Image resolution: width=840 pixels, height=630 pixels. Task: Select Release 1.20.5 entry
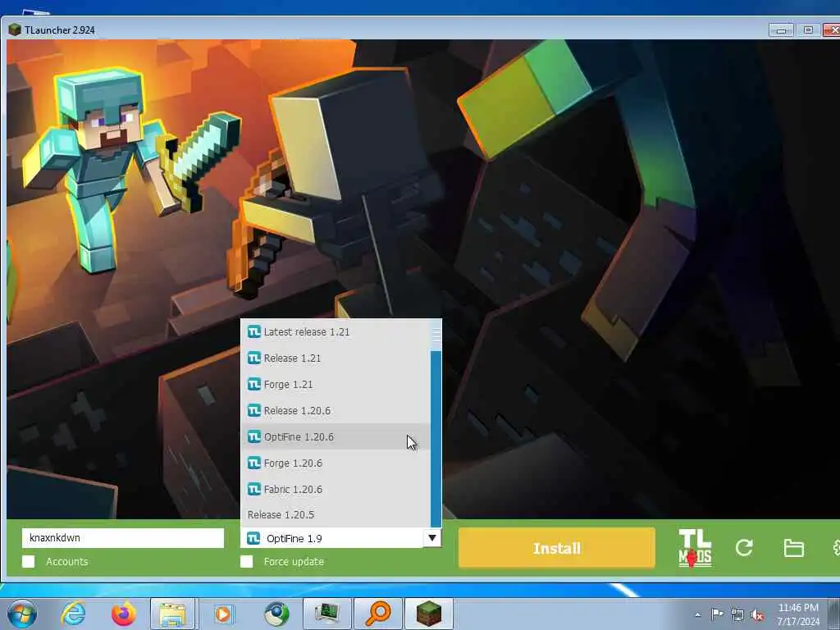[x=336, y=515]
